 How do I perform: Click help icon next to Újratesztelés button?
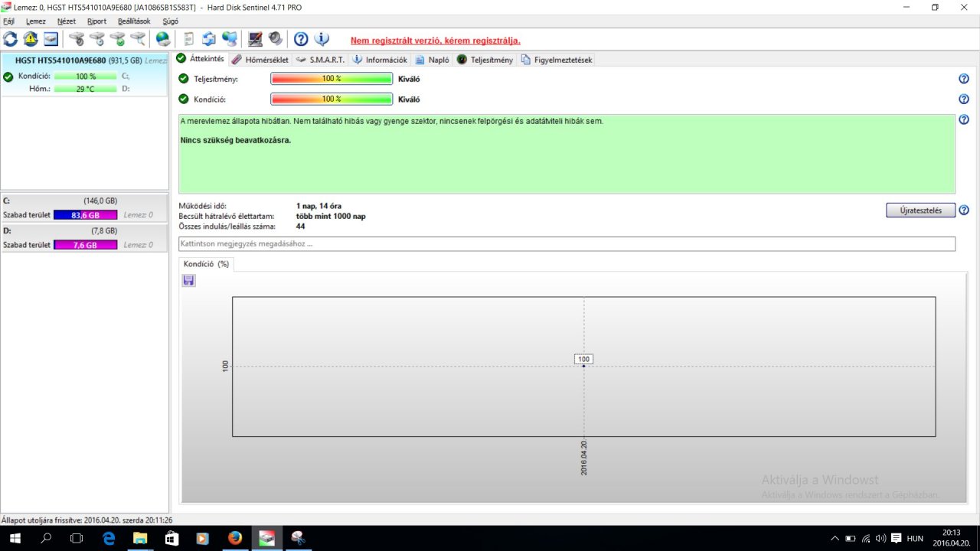tap(964, 210)
